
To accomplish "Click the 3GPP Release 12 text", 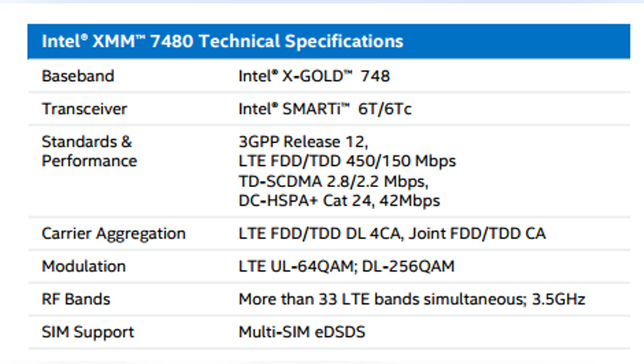I will (303, 142).
